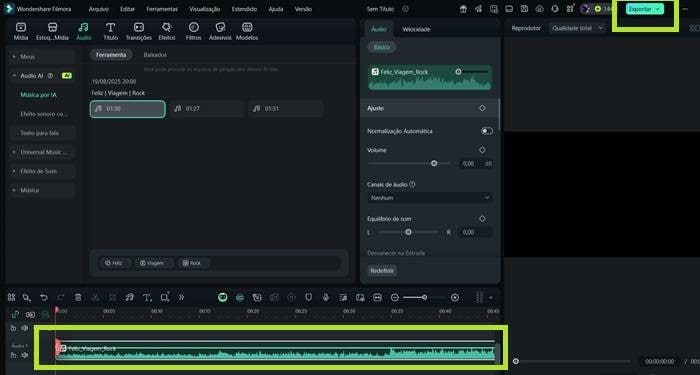The height and width of the screenshot is (375, 700).
Task: Open the Visualização menu
Action: click(204, 9)
